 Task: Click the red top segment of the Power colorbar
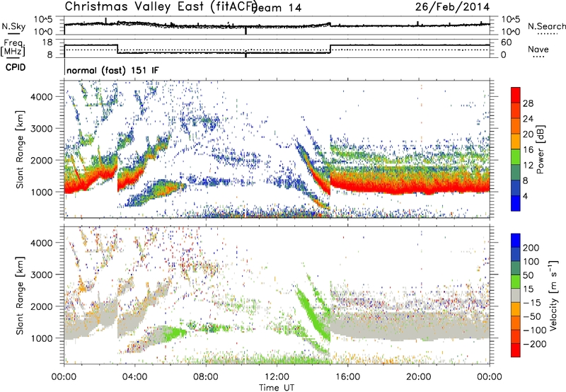point(516,95)
